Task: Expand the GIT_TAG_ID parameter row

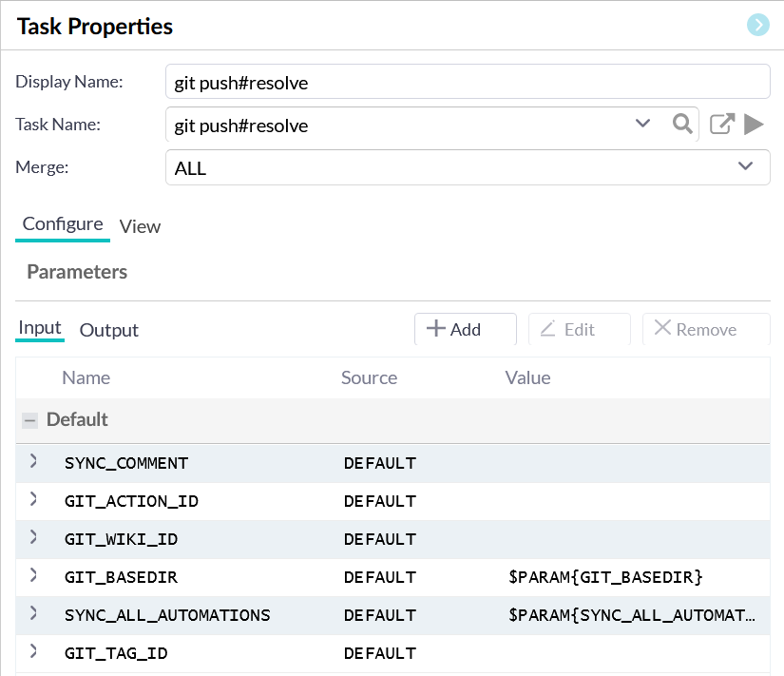Action: coord(33,652)
